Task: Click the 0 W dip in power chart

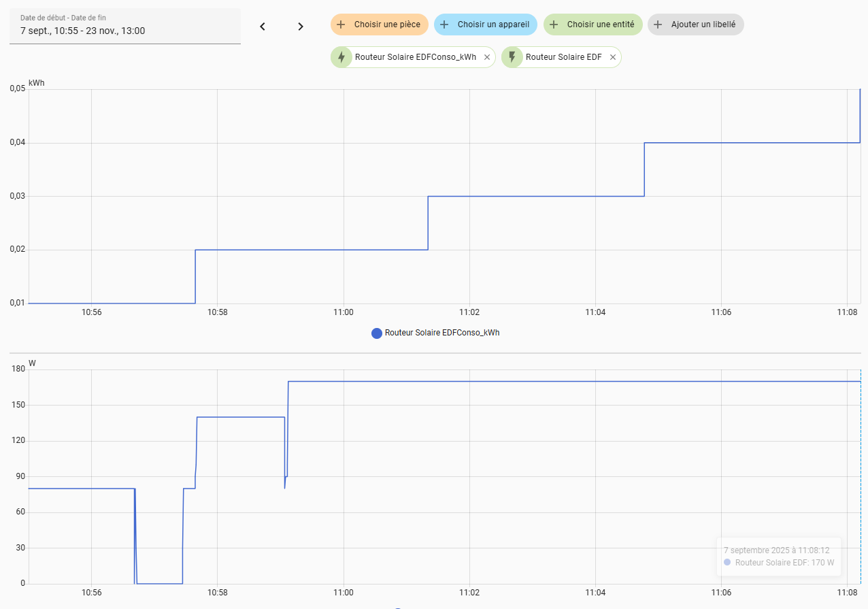Action: (x=159, y=582)
